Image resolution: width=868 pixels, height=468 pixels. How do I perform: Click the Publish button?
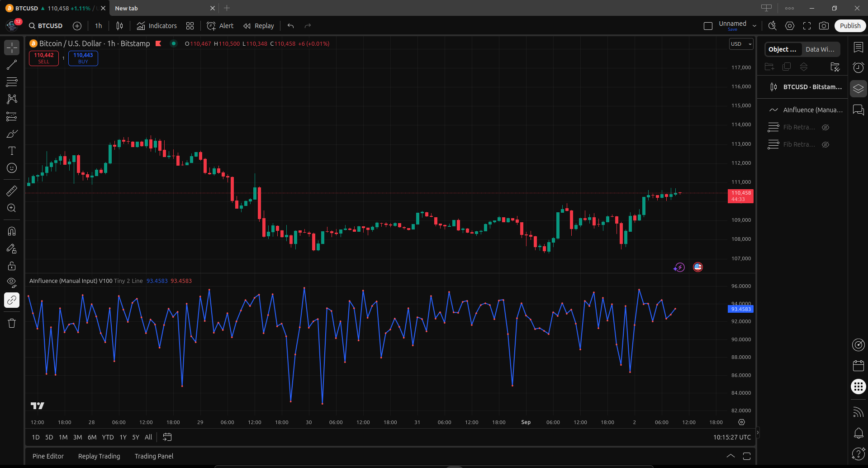pos(850,26)
